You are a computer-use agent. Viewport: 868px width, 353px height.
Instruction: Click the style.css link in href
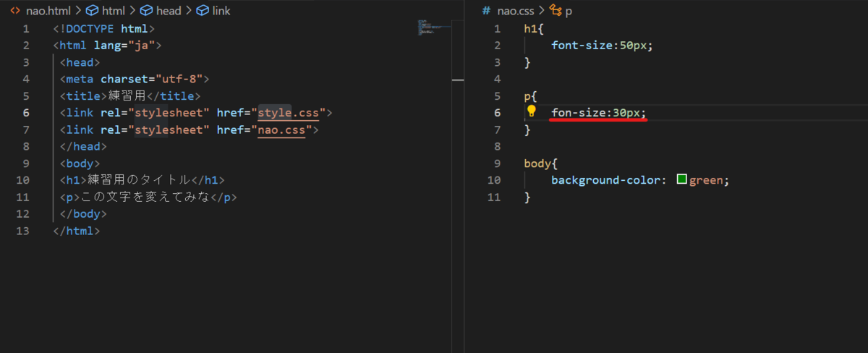(289, 113)
